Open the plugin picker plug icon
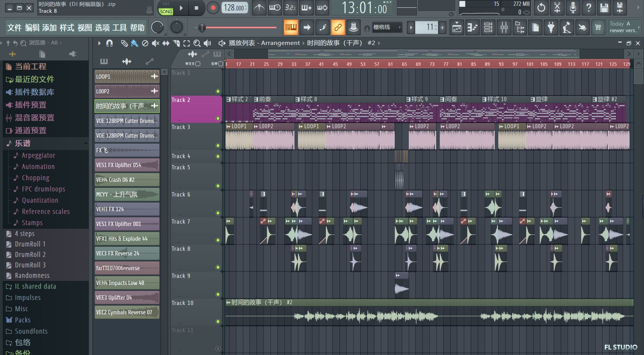 click(x=551, y=28)
